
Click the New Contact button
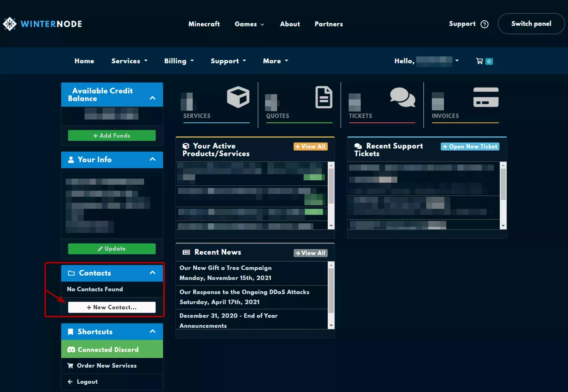112,307
